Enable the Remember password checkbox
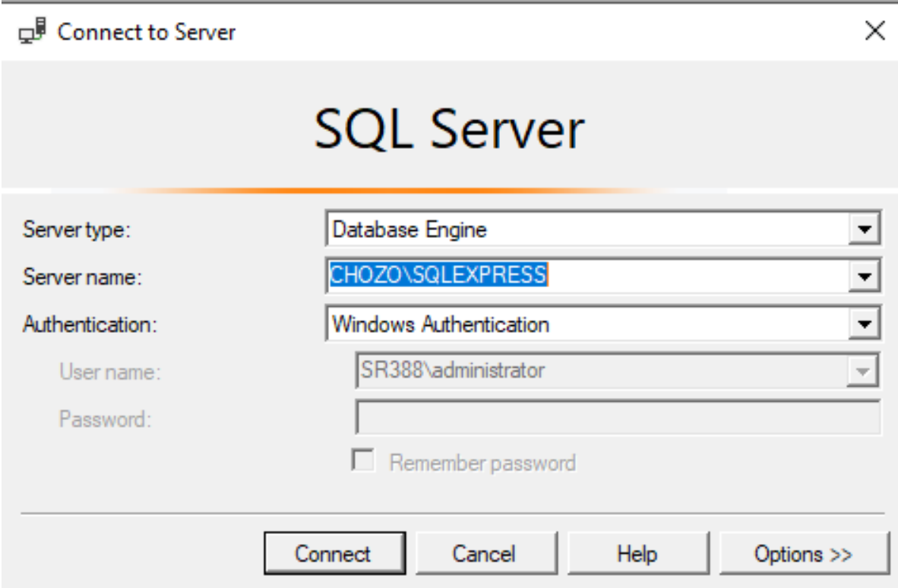Image resolution: width=898 pixels, height=588 pixels. coord(366,462)
